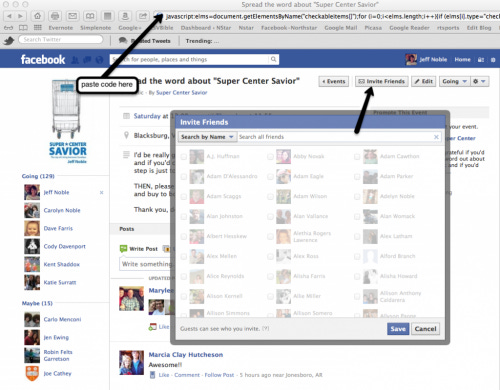The width and height of the screenshot is (500, 390).
Task: Check the box next to Alex Ross
Action: tap(270, 257)
